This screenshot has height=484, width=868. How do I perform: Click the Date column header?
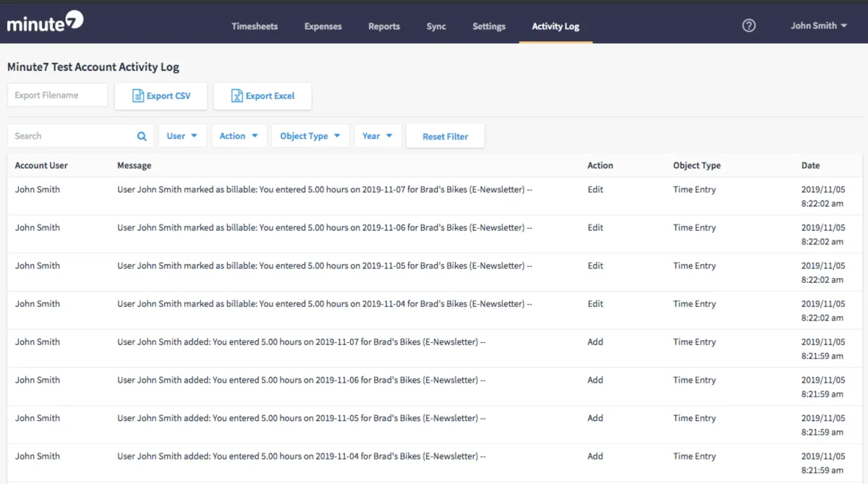[810, 166]
